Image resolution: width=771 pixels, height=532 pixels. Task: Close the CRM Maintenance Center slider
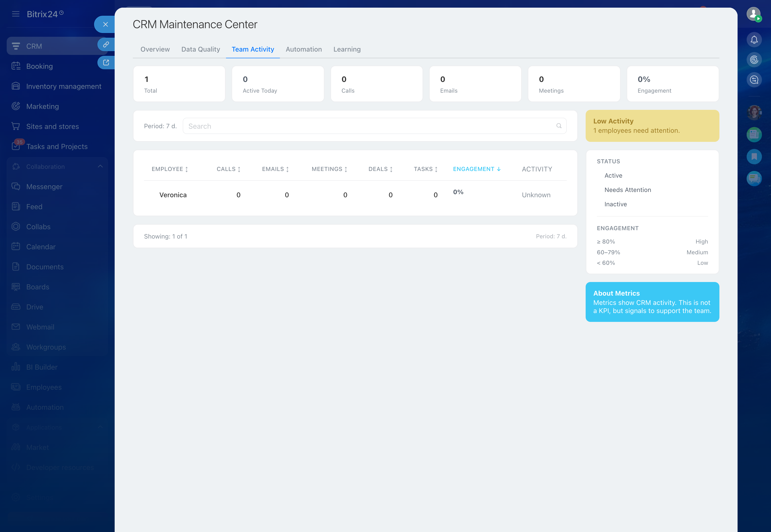pyautogui.click(x=105, y=24)
